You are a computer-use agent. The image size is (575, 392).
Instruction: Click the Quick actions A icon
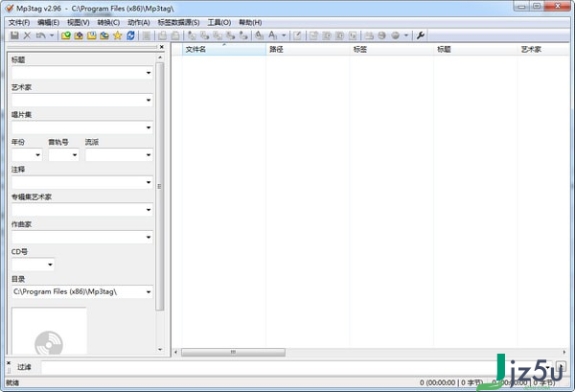click(273, 35)
